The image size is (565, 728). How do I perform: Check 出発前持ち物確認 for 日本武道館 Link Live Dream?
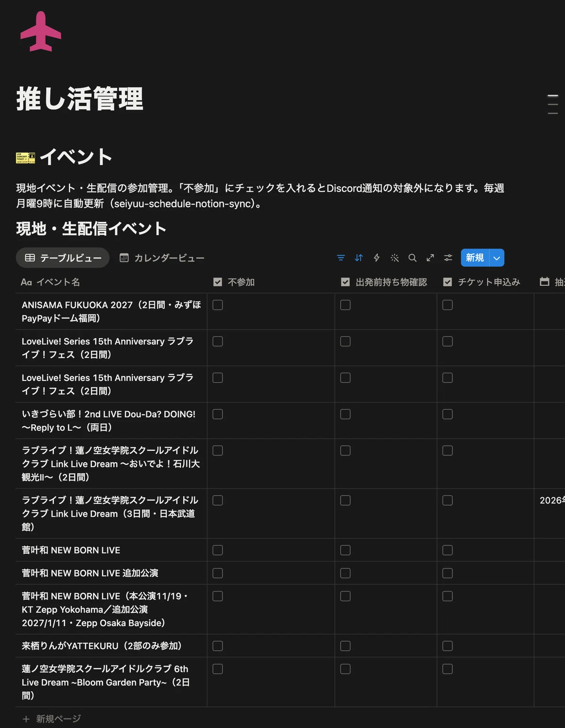tap(345, 500)
